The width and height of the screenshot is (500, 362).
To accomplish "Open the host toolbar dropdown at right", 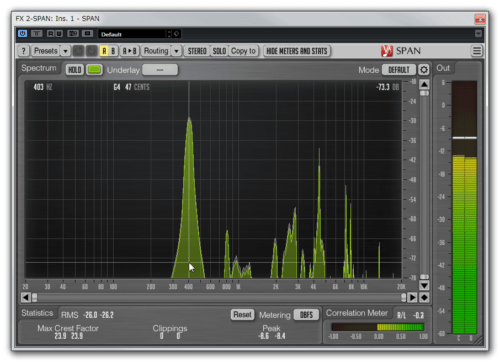I will (x=478, y=34).
